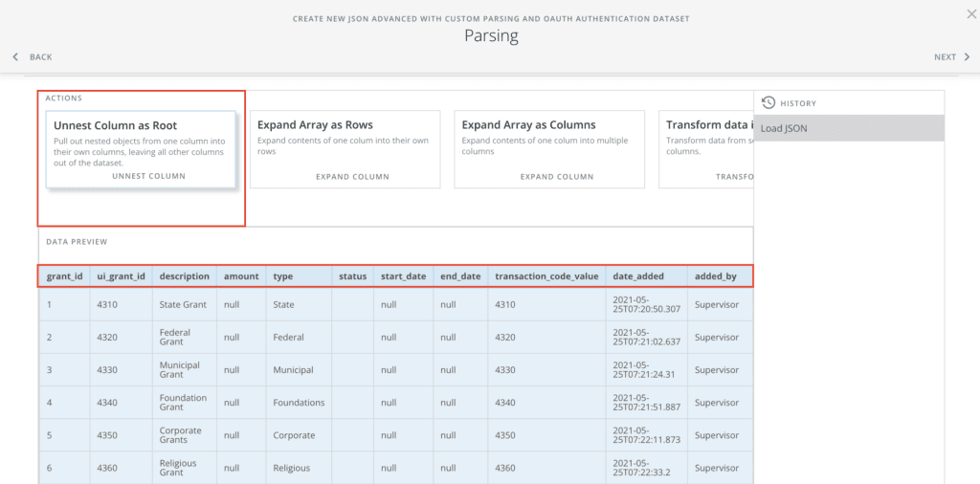Screen dimensions: 980x484
Task: Click the Federal Grant description cell
Action: (x=185, y=337)
